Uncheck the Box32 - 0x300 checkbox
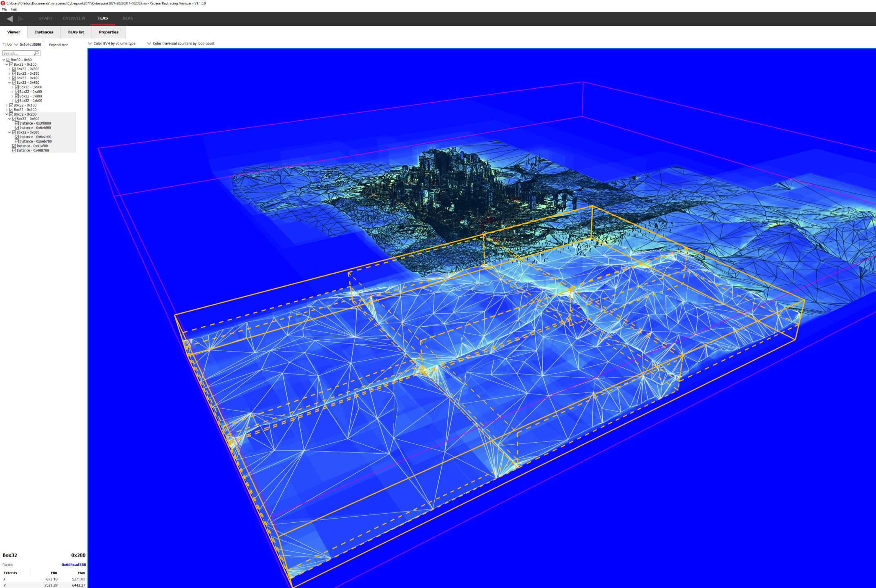Image resolution: width=876 pixels, height=588 pixels. point(14,69)
